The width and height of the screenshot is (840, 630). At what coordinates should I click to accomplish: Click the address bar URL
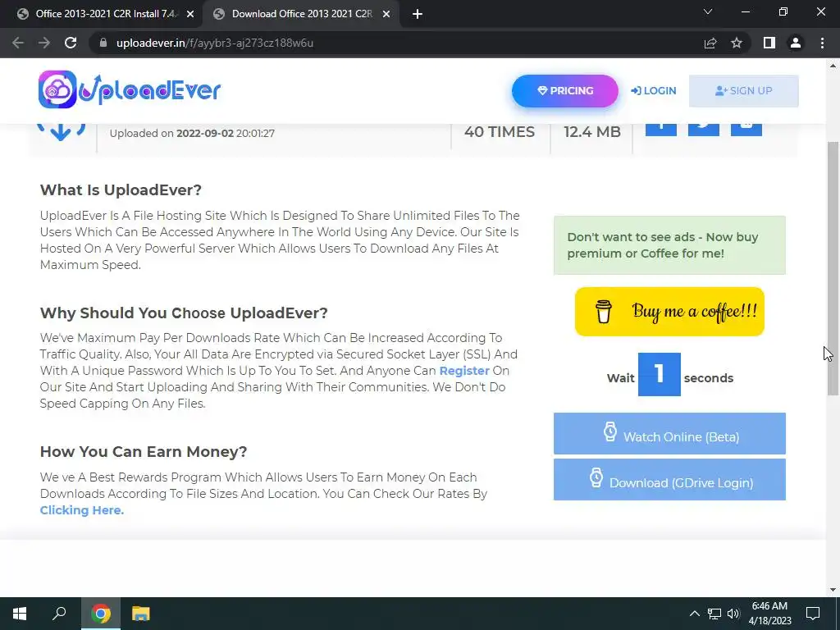[215, 43]
